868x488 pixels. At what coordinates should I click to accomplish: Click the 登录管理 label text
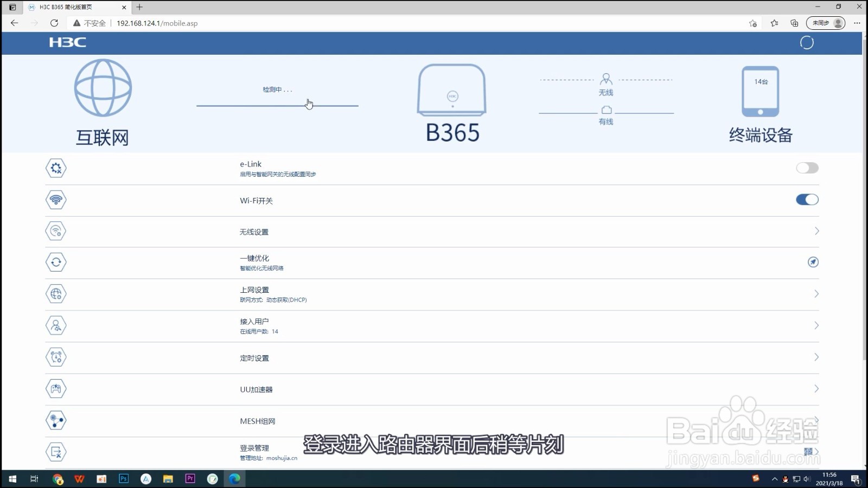[254, 448]
